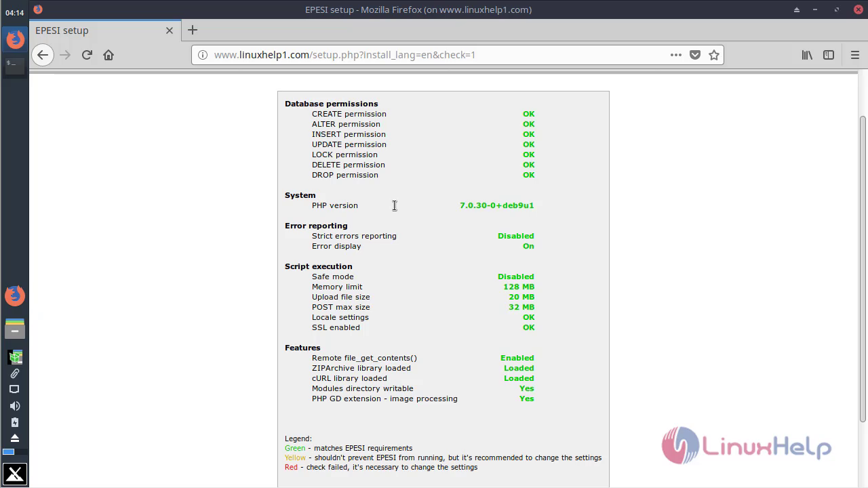Click the eject removable media icon

coord(15,438)
